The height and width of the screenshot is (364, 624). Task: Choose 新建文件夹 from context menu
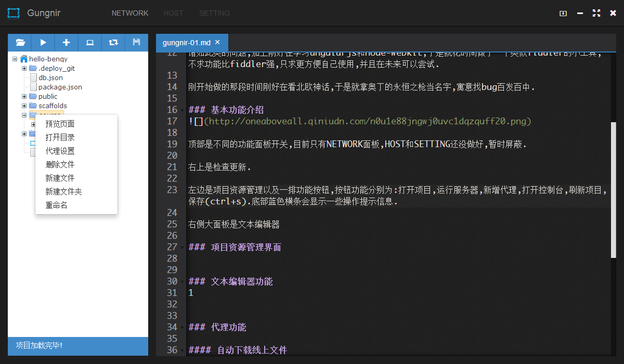[76, 191]
